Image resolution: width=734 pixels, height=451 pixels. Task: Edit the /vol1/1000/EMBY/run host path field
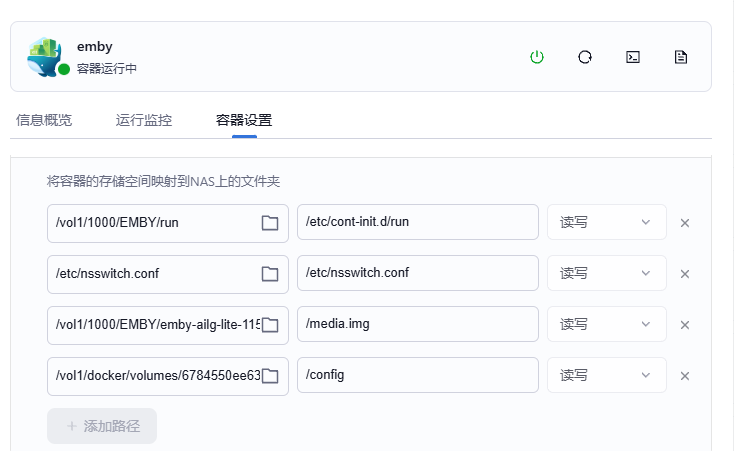[168, 223]
